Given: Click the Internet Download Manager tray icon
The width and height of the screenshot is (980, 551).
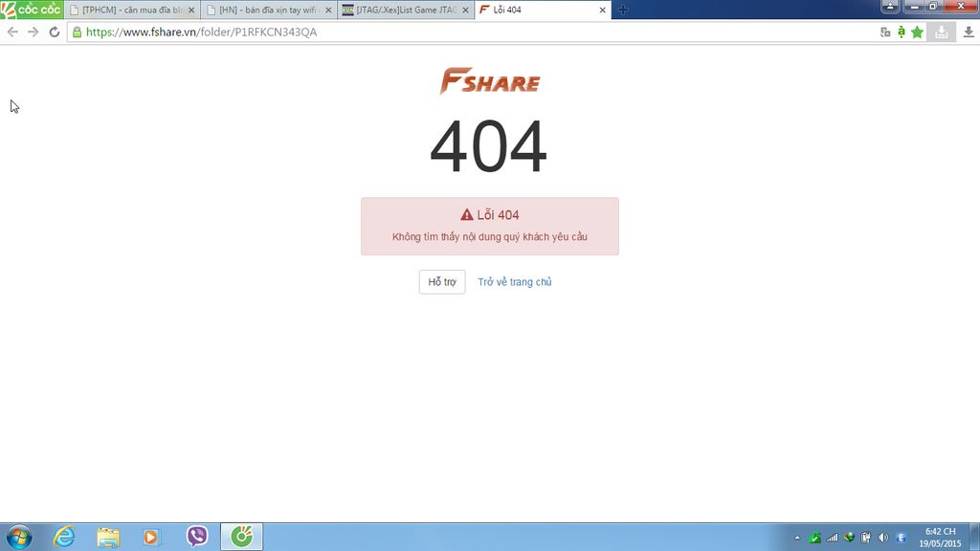Looking at the screenshot, I should pos(849,538).
